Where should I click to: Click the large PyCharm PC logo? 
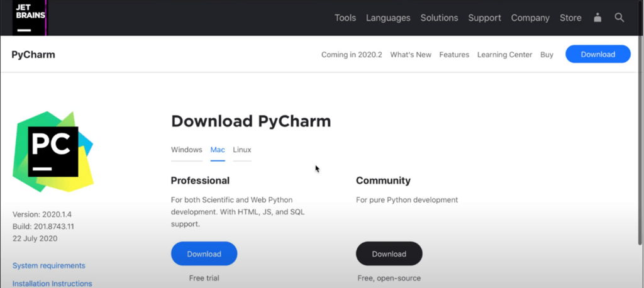53,152
